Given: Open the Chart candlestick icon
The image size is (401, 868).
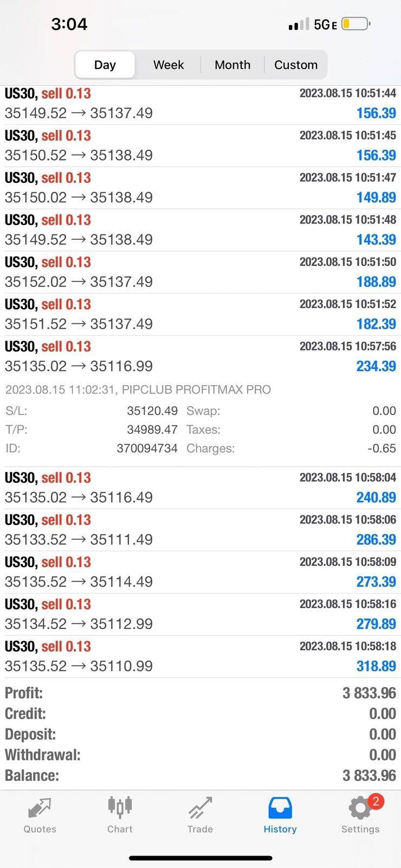Looking at the screenshot, I should click(x=120, y=807).
